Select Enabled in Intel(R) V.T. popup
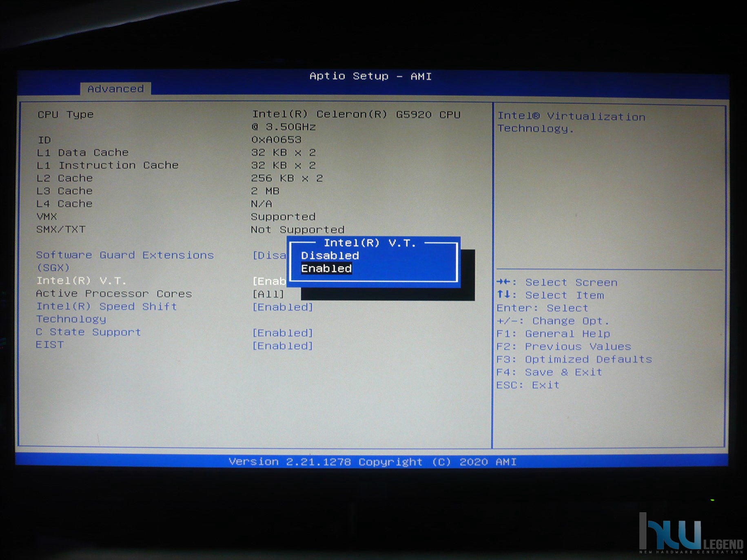 (x=326, y=268)
